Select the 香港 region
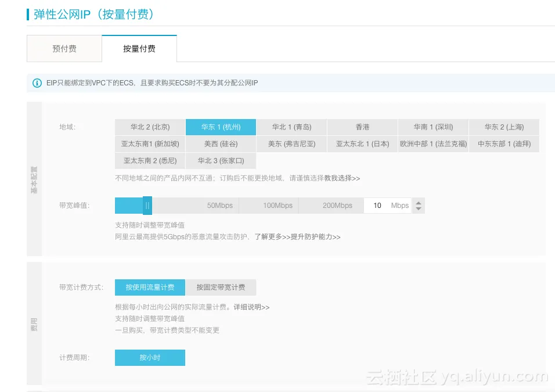The width and height of the screenshot is (555, 392). pos(362,127)
